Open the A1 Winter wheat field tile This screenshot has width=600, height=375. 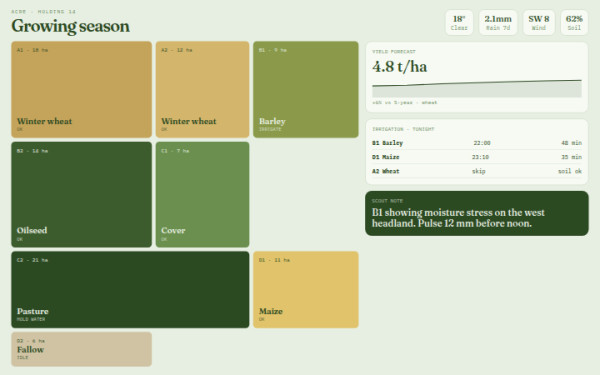[82, 90]
